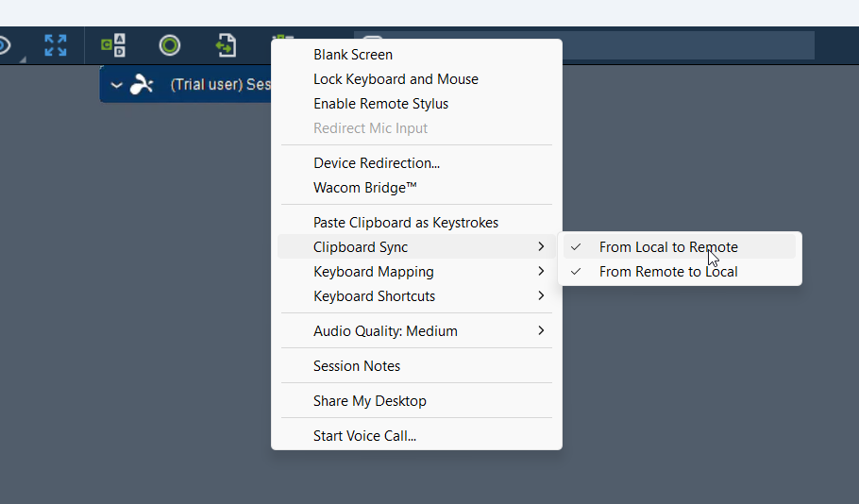The image size is (859, 504).
Task: Expand the Clipboard Sync submenu
Action: coord(416,247)
